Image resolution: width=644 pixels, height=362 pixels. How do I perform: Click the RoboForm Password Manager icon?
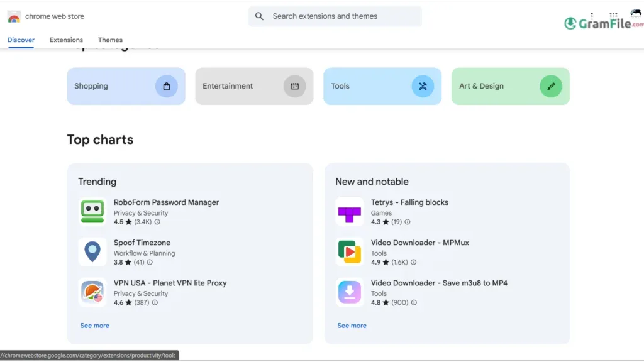pos(92,211)
